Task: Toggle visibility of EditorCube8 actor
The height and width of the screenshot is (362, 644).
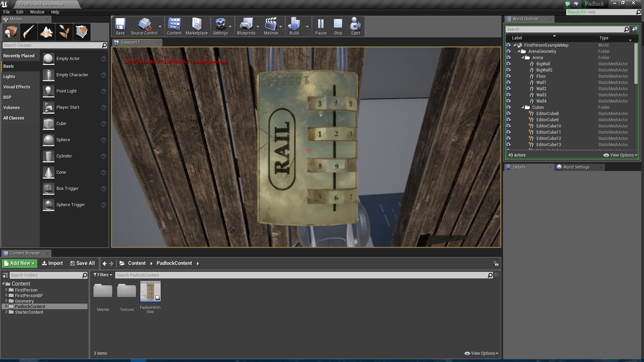Action: pyautogui.click(x=508, y=114)
